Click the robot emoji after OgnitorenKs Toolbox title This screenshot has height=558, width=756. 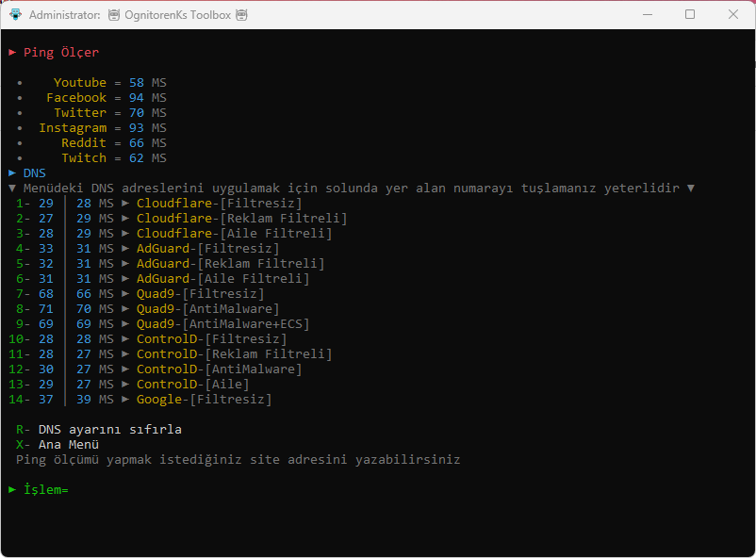click(241, 15)
